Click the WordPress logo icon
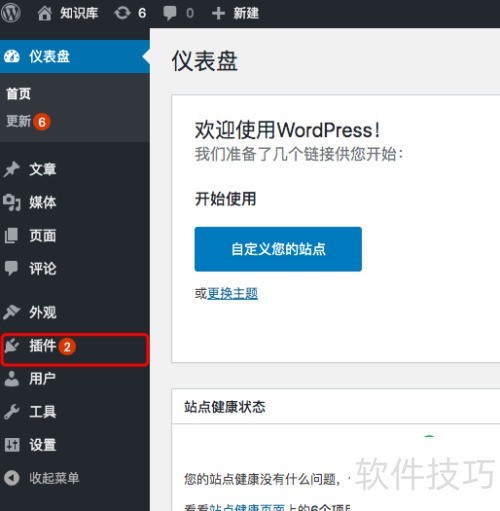 10,13
